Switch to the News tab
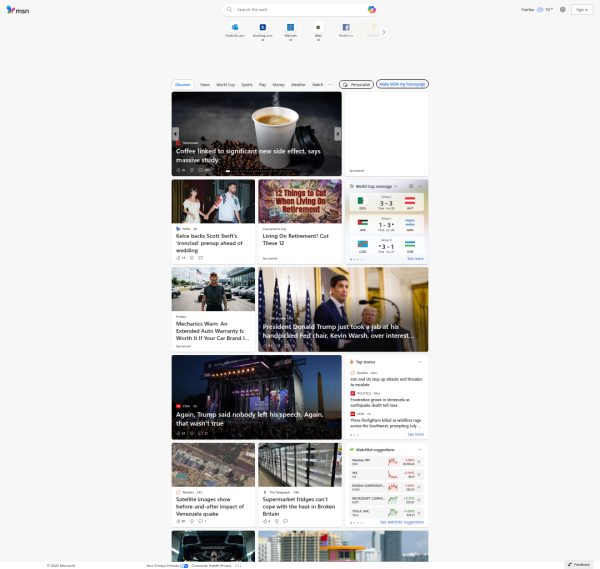Viewport: 600px width, 569px height. click(x=205, y=85)
